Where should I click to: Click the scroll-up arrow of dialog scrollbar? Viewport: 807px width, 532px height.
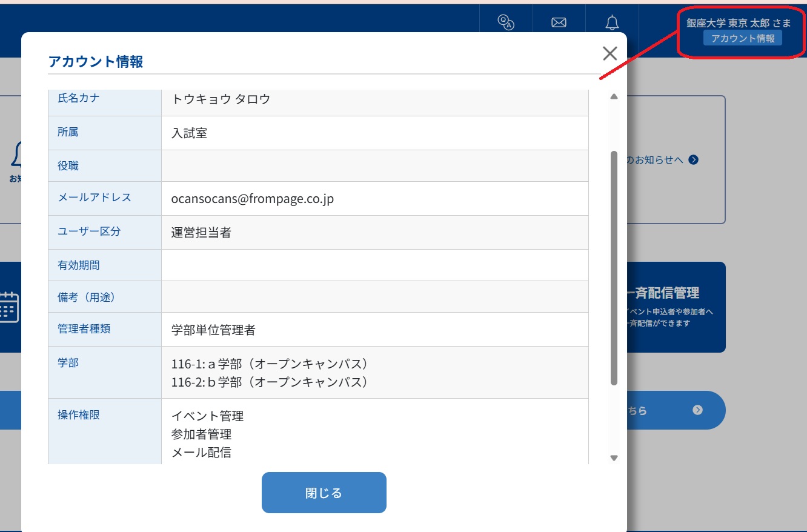614,96
